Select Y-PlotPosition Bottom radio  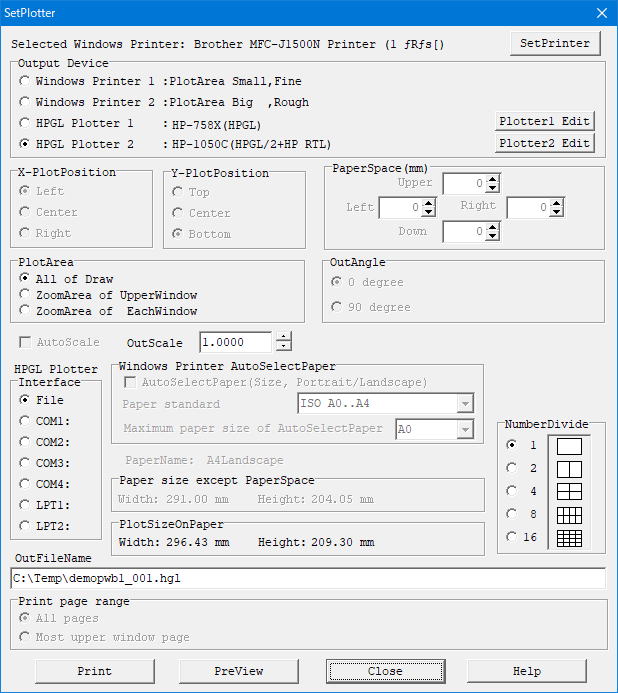178,233
